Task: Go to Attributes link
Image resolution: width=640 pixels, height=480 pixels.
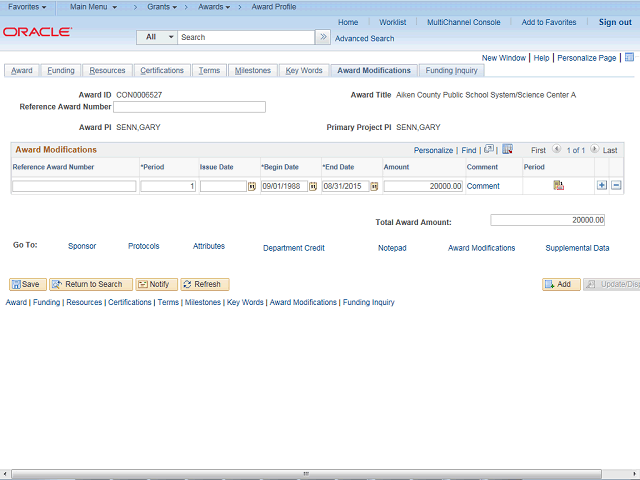Action: tap(209, 246)
